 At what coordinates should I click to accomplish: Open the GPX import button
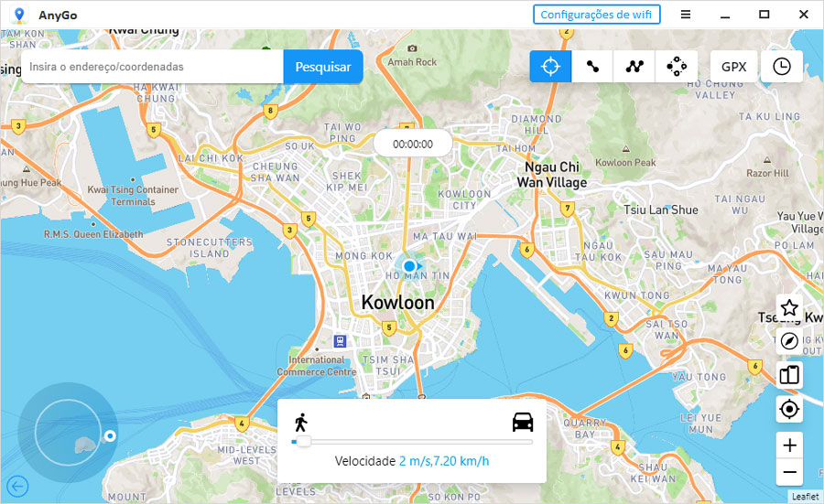pos(733,67)
